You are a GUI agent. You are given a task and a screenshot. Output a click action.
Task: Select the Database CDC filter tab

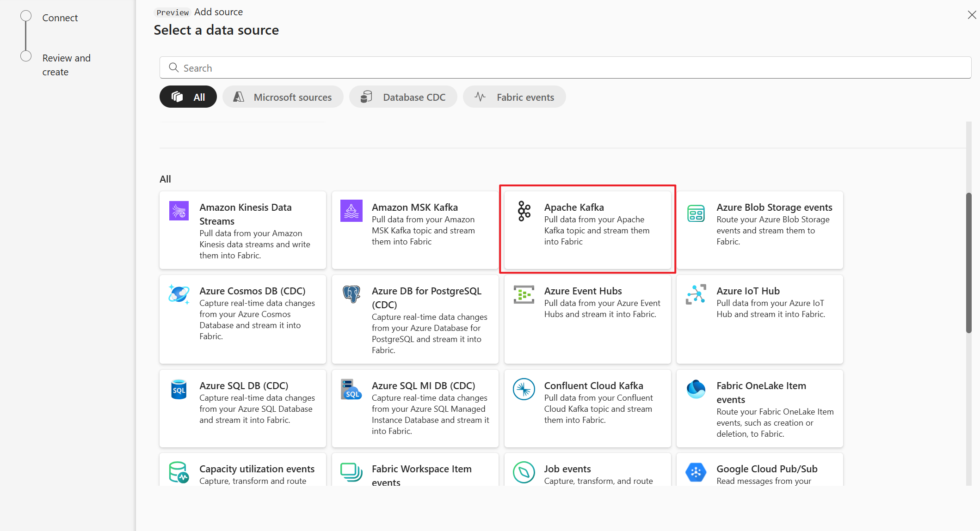tap(402, 97)
